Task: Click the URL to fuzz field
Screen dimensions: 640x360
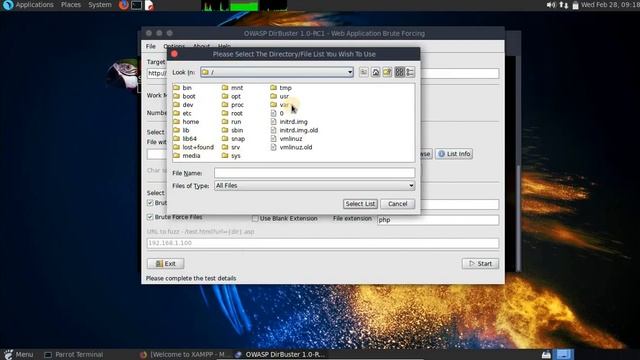Action: 322,243
